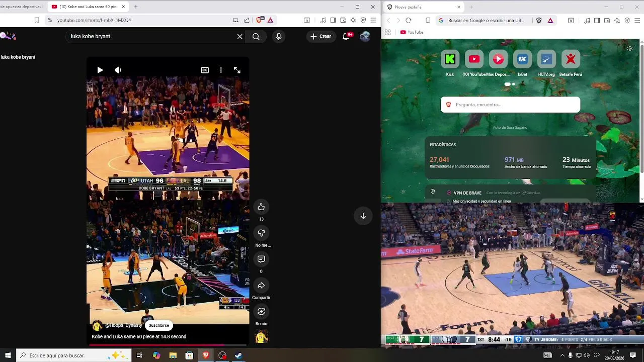Go to the next Short with down arrow
Image resolution: width=644 pixels, height=362 pixels.
pos(363,216)
